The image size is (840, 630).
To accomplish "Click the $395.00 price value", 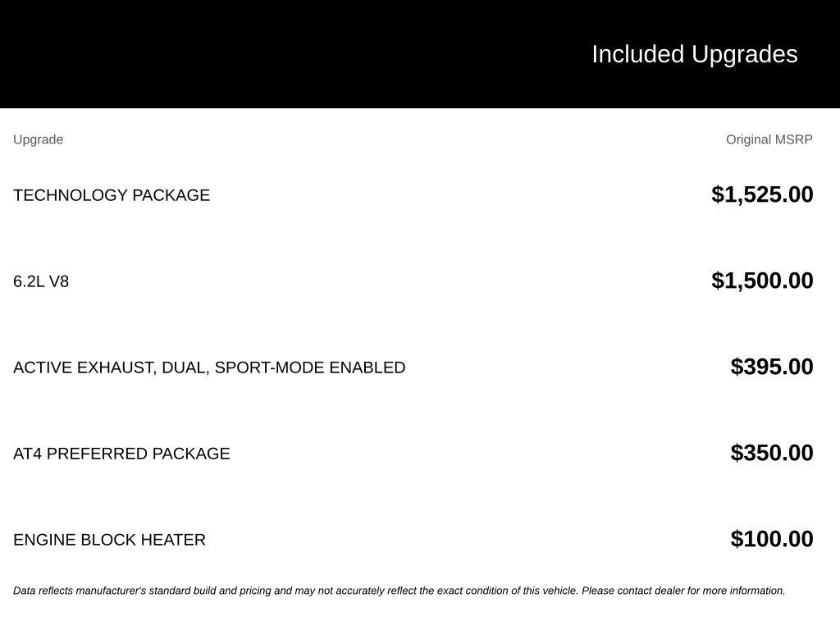I will click(x=771, y=367).
